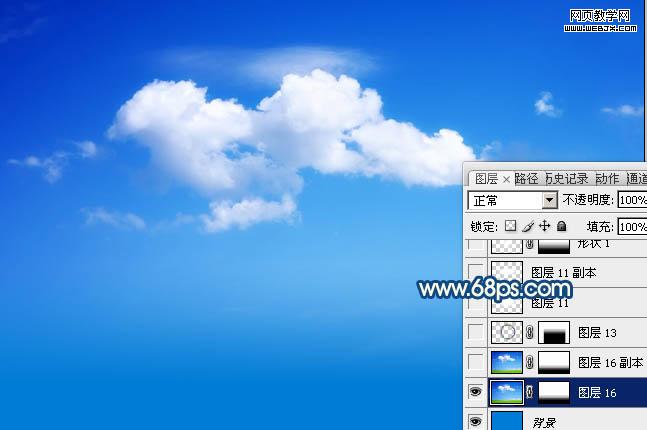Image resolution: width=647 pixels, height=430 pixels.
Task: Lock image pixels brush icon
Action: [x=528, y=226]
